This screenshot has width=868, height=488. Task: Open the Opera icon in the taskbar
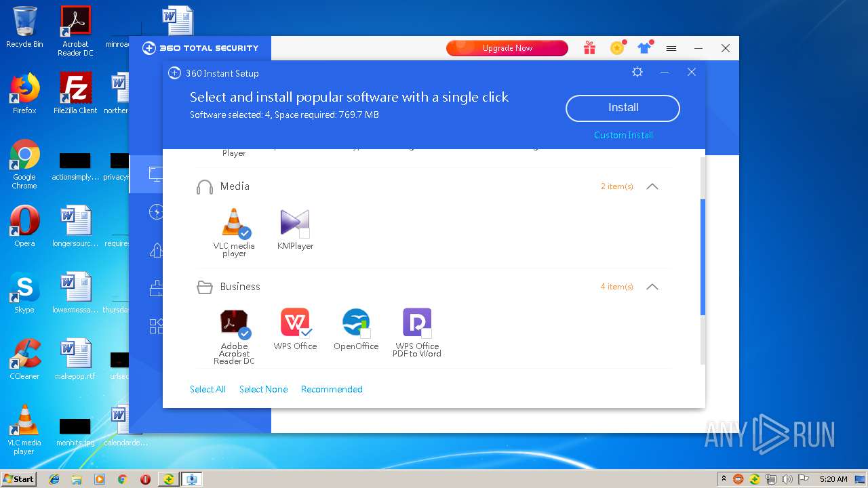point(145,479)
